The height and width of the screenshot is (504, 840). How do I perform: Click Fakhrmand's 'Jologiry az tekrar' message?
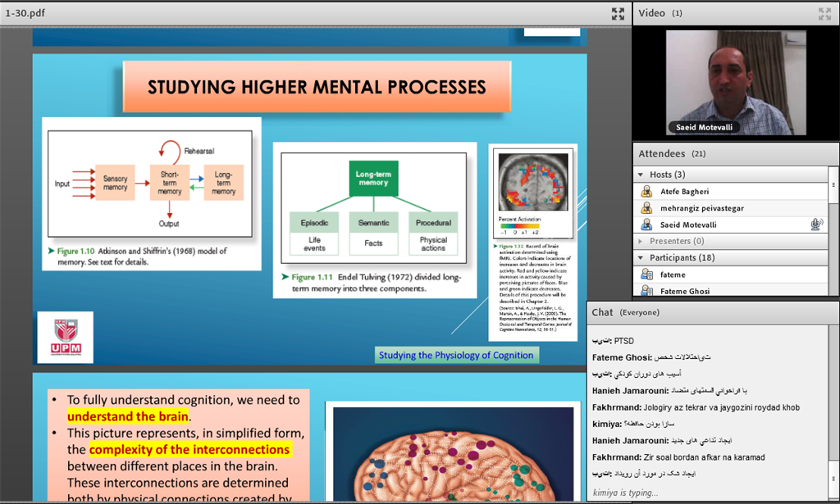point(696,407)
